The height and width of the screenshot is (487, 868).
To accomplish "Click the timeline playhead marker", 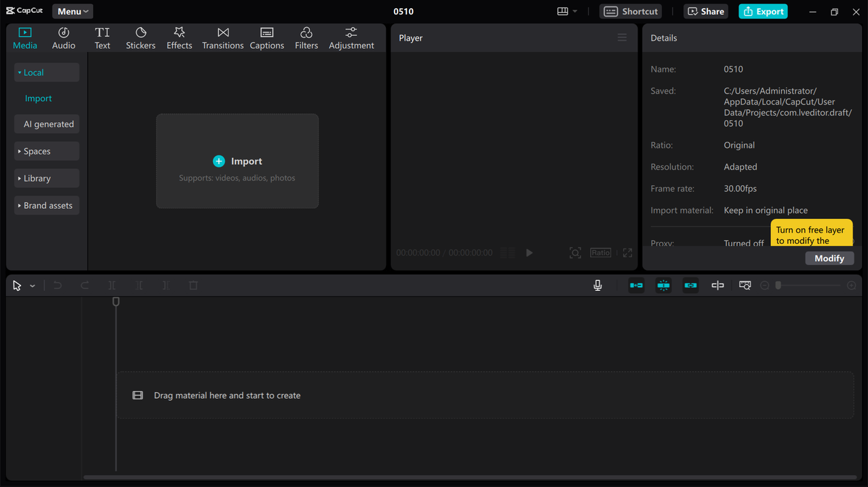I will tap(116, 301).
